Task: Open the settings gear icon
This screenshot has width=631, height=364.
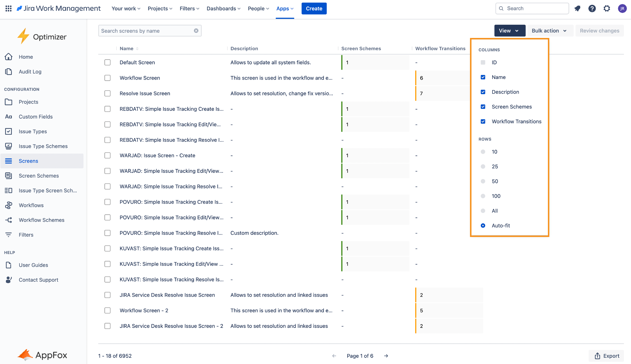Action: [607, 9]
